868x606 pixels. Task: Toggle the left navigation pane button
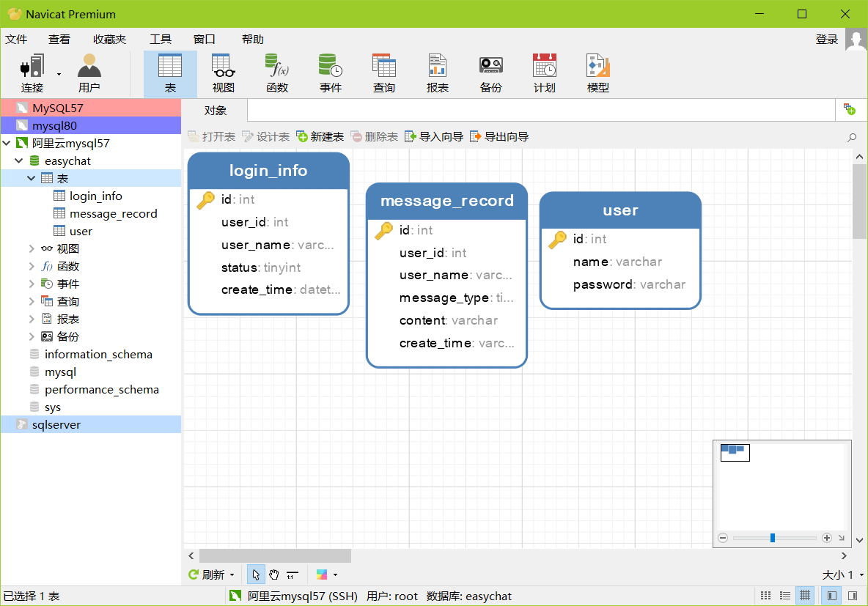(831, 596)
